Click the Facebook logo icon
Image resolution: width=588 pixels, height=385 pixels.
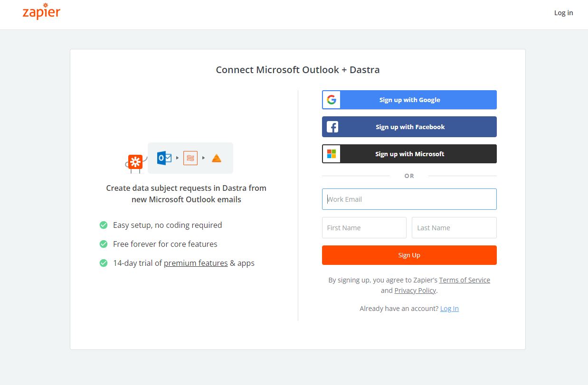pos(332,127)
